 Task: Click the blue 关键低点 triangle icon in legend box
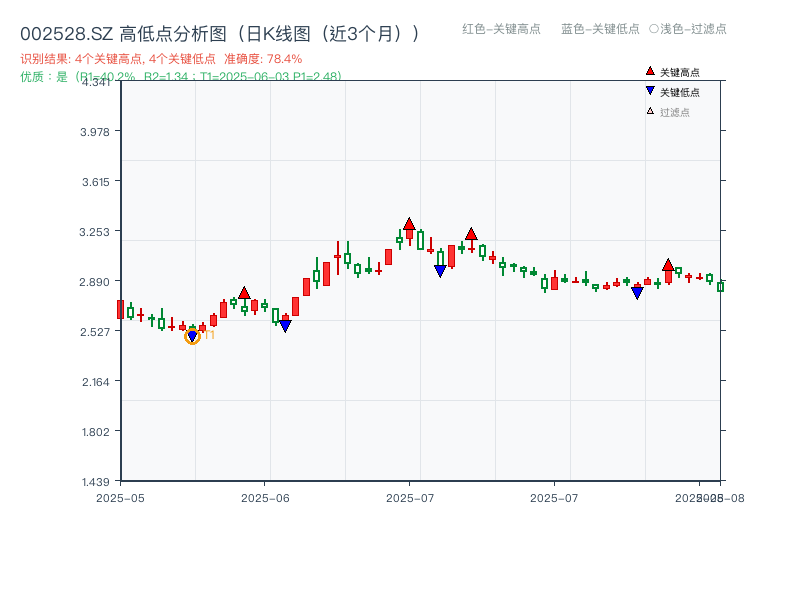[650, 90]
